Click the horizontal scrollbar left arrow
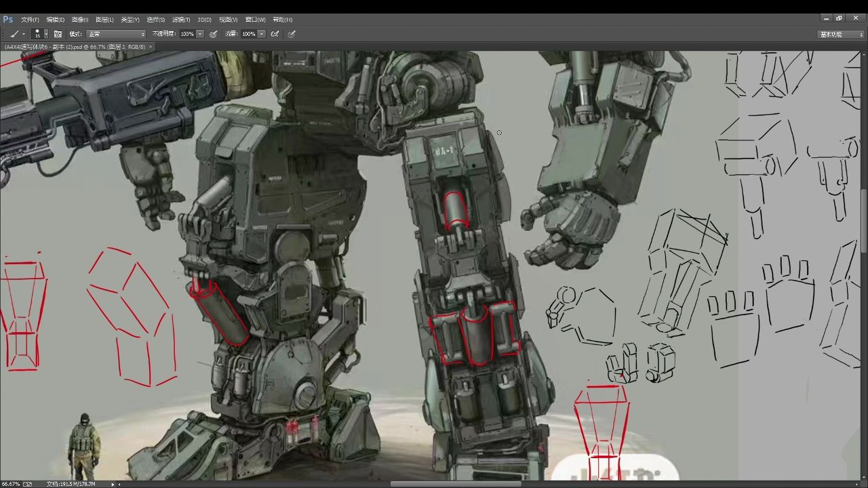 (120, 484)
